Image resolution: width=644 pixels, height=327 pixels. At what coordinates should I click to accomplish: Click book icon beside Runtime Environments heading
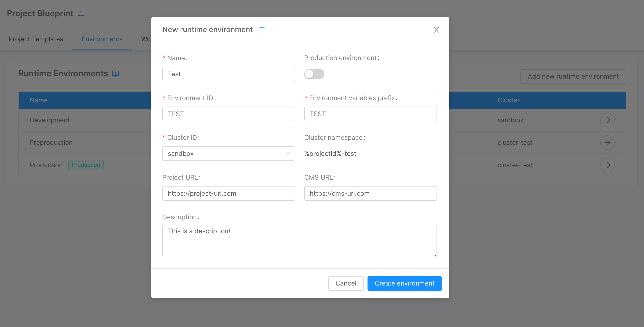[x=116, y=74]
